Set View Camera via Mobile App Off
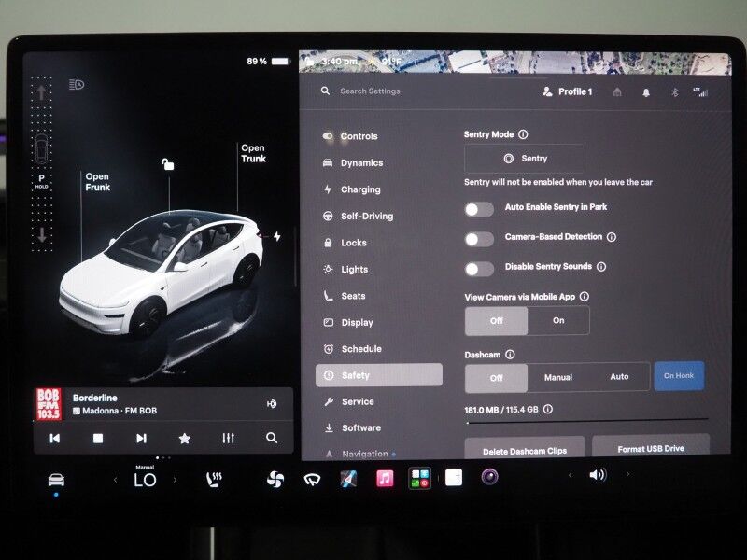Viewport: 747px width, 560px height. 497,320
